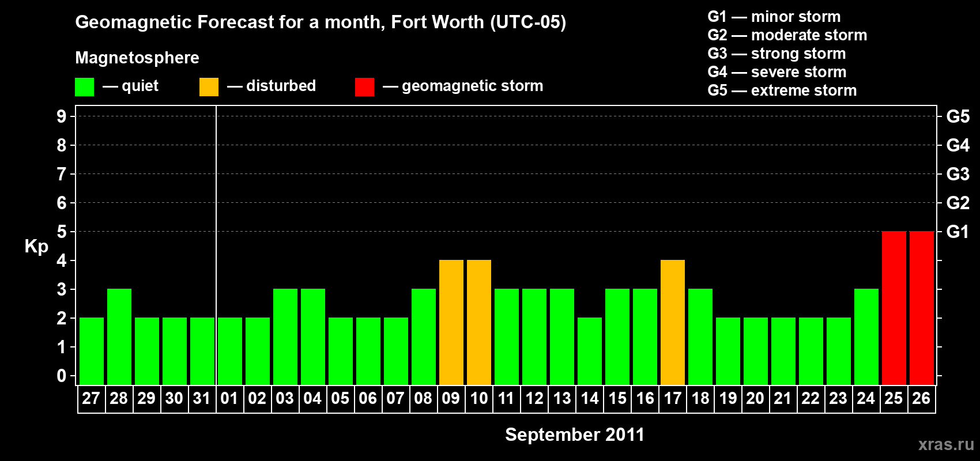The width and height of the screenshot is (980, 461).
Task: Click the green bar for day 18
Action: [700, 337]
